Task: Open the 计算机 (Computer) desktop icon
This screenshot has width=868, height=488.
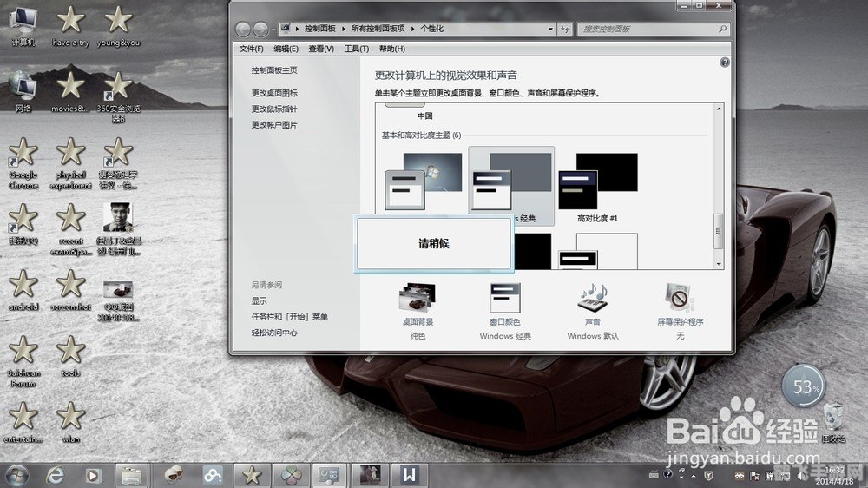Action: (x=23, y=23)
